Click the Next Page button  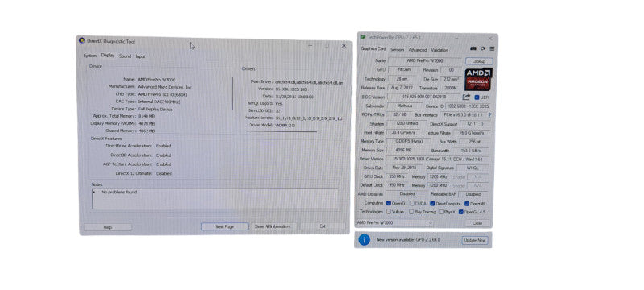225,226
